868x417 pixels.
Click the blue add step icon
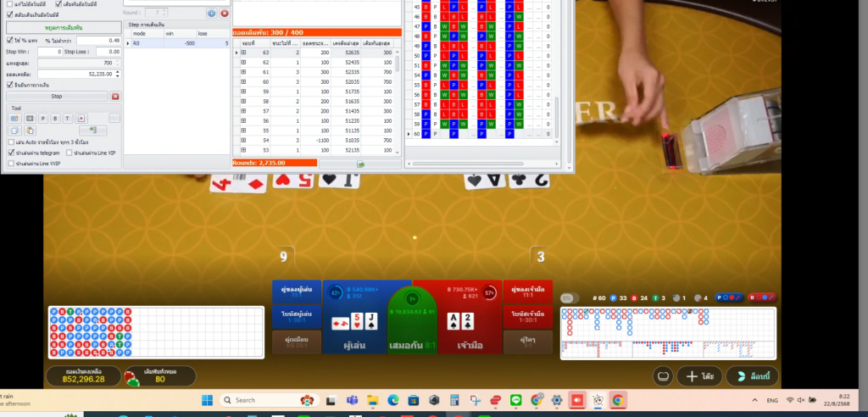[x=211, y=14]
